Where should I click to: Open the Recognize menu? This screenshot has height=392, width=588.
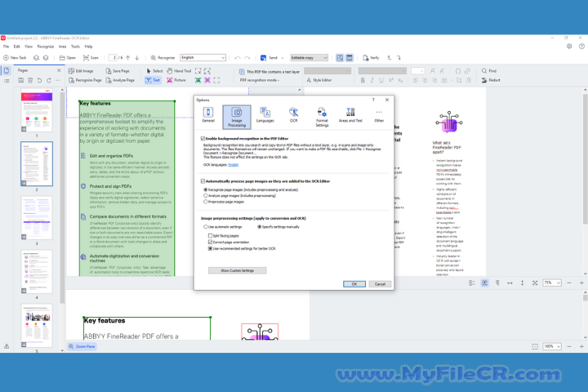(x=46, y=47)
